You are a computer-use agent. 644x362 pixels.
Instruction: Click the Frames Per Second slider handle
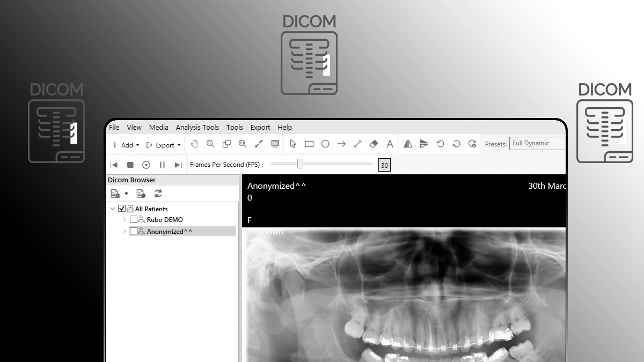300,164
